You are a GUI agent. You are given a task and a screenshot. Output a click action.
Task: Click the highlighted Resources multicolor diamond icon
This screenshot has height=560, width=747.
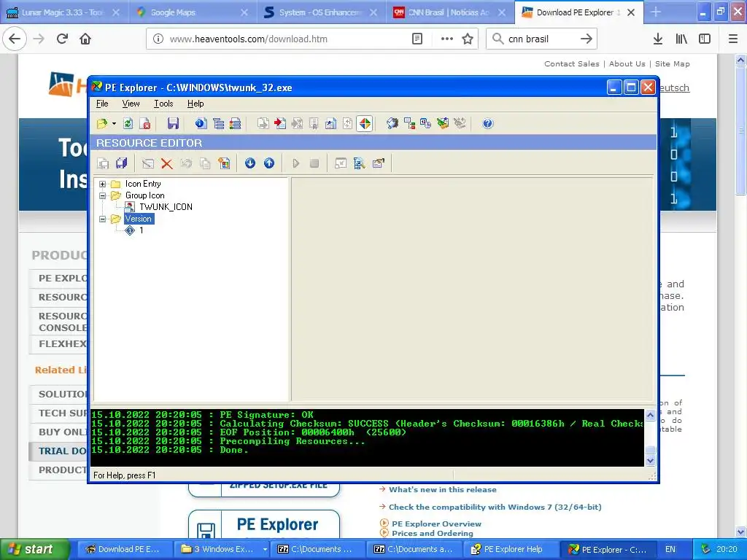365,124
